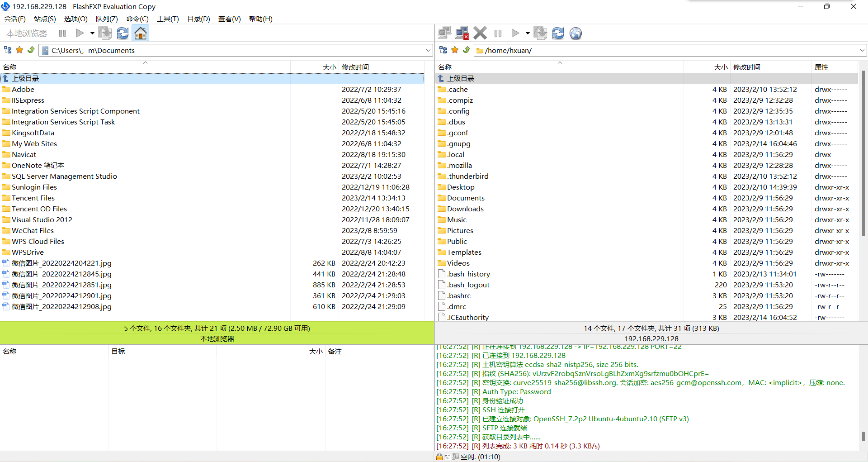The width and height of the screenshot is (868, 462).
Task: Refresh the remote file listing
Action: [x=558, y=33]
